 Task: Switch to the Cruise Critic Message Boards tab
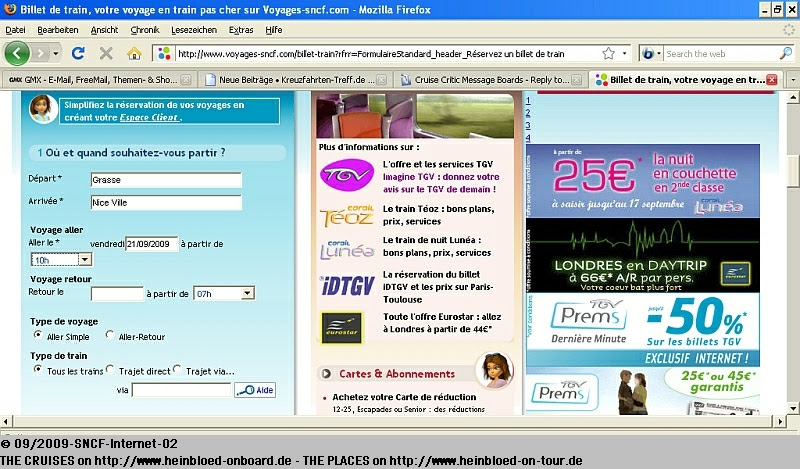coord(491,80)
